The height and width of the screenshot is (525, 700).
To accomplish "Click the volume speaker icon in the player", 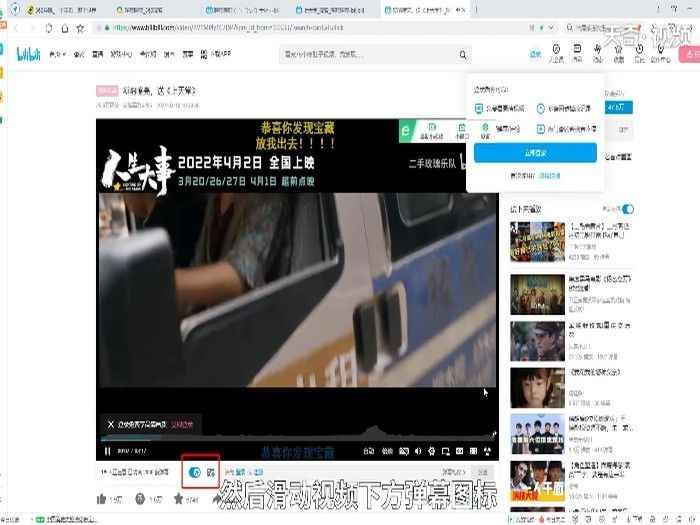I will click(418, 451).
